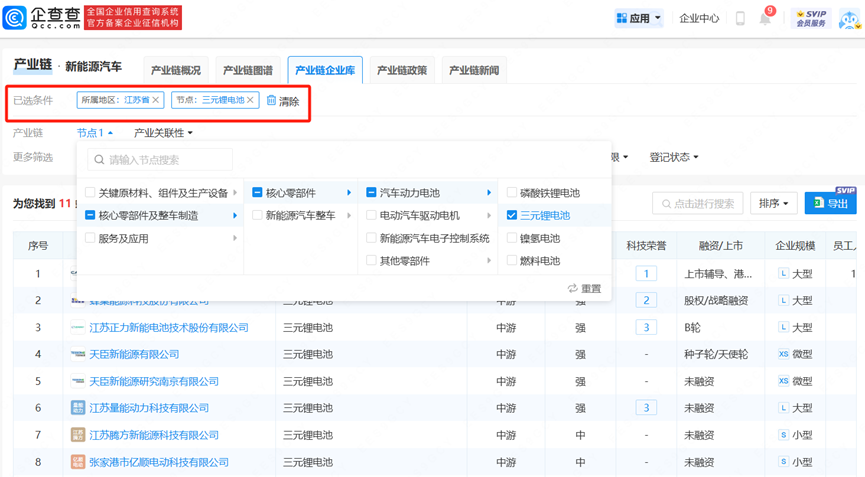This screenshot has height=477, width=865.
Task: Check the 其他零部件 checkbox
Action: point(371,260)
